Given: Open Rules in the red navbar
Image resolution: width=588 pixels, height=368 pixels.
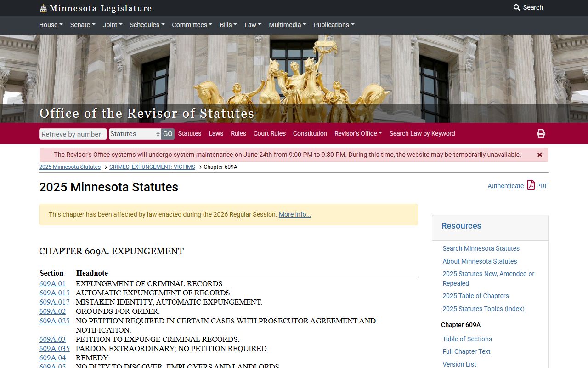Looking at the screenshot, I should point(238,133).
